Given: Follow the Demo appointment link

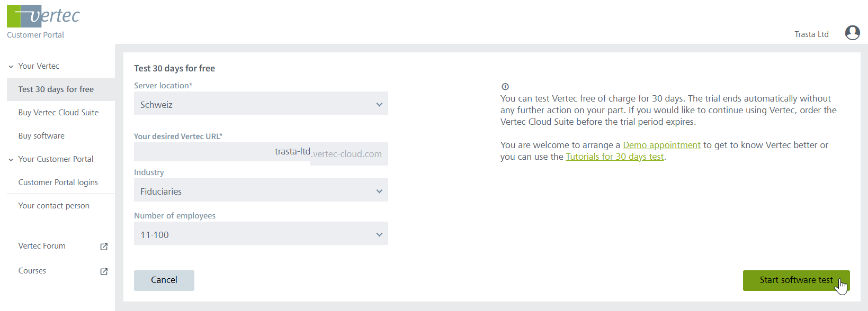Looking at the screenshot, I should (661, 145).
